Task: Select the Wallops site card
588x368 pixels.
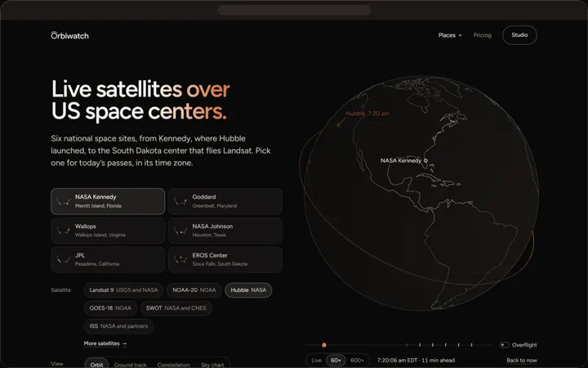Action: click(x=108, y=231)
